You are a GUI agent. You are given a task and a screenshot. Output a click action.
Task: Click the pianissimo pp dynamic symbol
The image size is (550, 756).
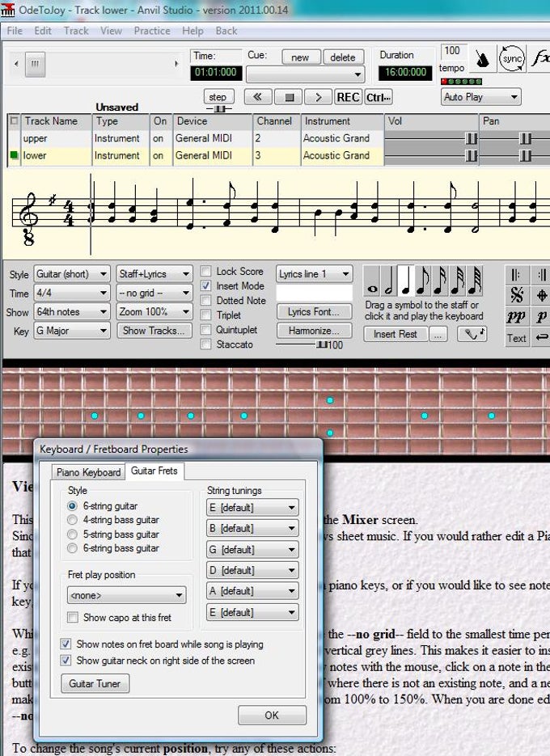pos(516,317)
